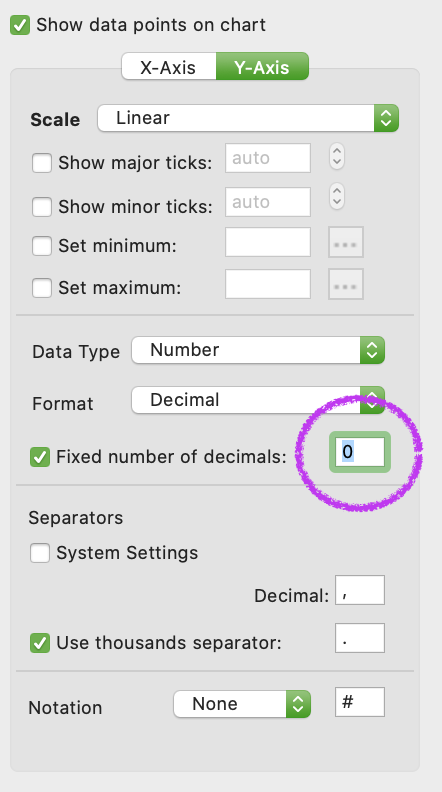Uncheck Use thousands separator
The width and height of the screenshot is (442, 792).
tap(40, 643)
